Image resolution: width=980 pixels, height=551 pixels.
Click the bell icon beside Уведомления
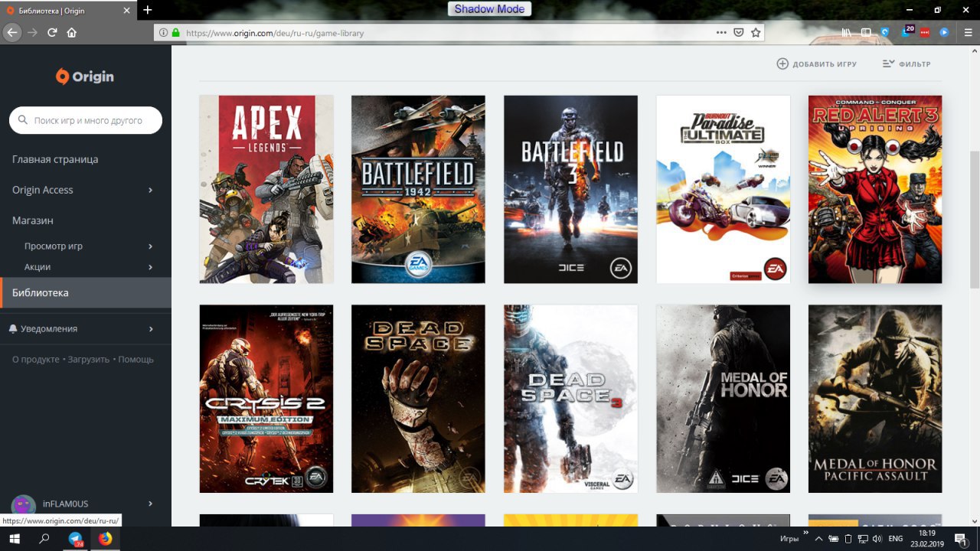point(13,328)
